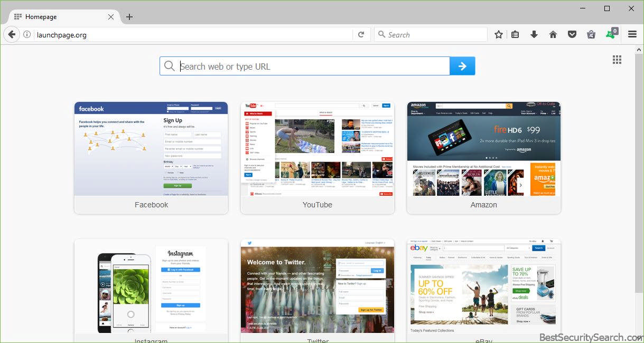Click the Pocket icon in toolbar
Image resolution: width=644 pixels, height=343 pixels.
pos(572,35)
